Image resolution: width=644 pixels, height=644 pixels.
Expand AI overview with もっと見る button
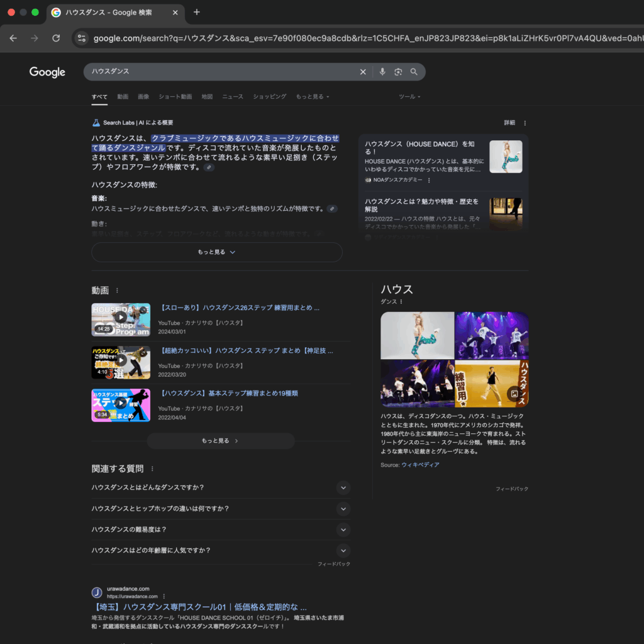(x=216, y=252)
